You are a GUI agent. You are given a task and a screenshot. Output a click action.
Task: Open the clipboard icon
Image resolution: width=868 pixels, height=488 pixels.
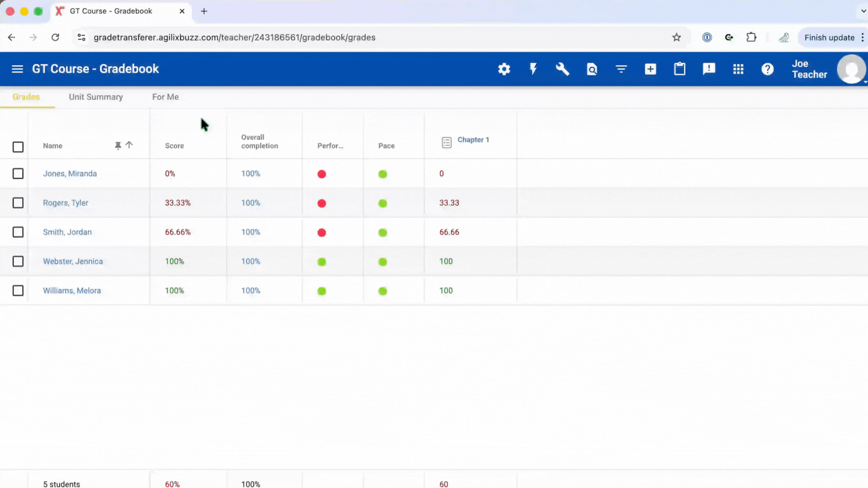point(679,69)
